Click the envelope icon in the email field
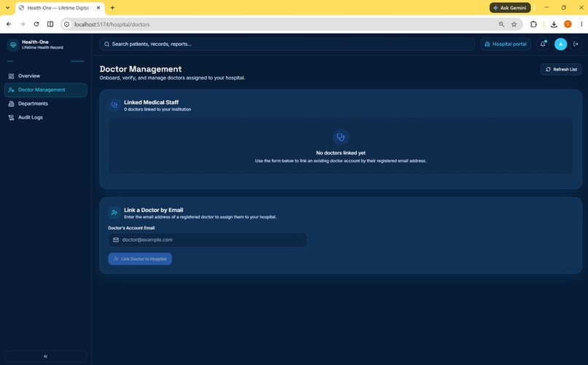The image size is (588, 365). (x=116, y=240)
